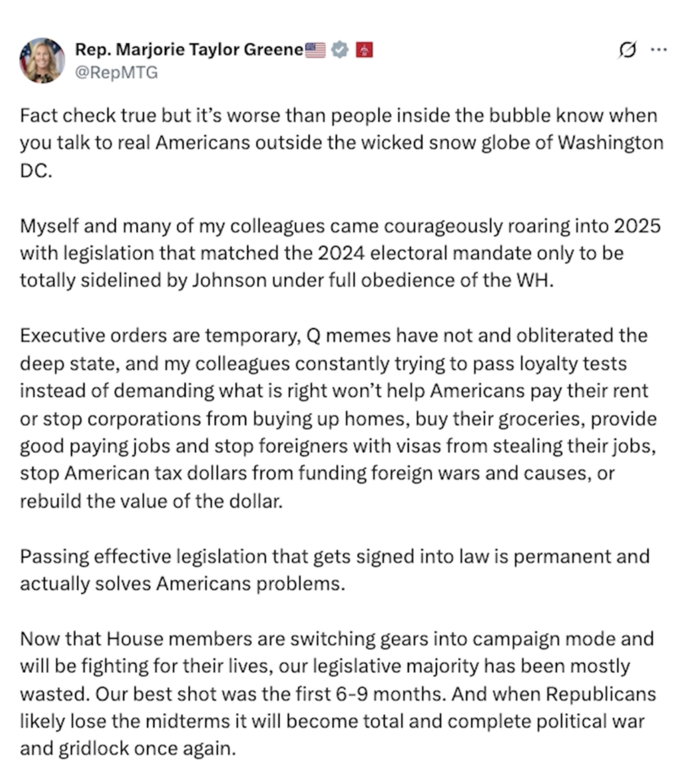Click the Grok explain-post icon
This screenshot has width=700, height=784.
627,50
